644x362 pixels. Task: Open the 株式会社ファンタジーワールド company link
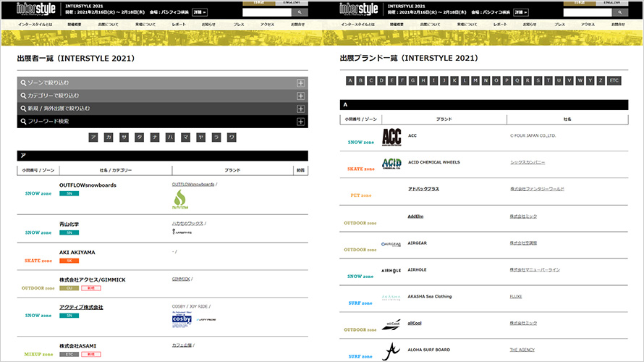point(537,189)
